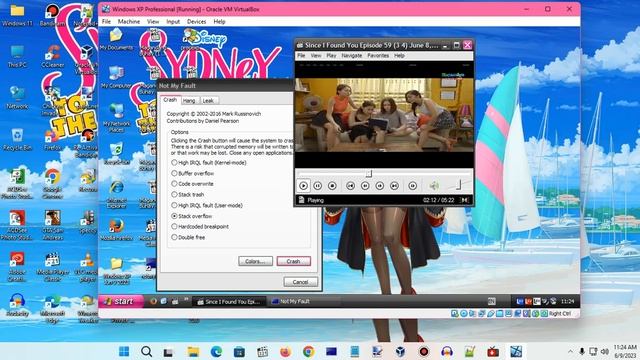640x360 pixels.
Task: Click the Windows 11 Start button
Action: click(x=124, y=351)
